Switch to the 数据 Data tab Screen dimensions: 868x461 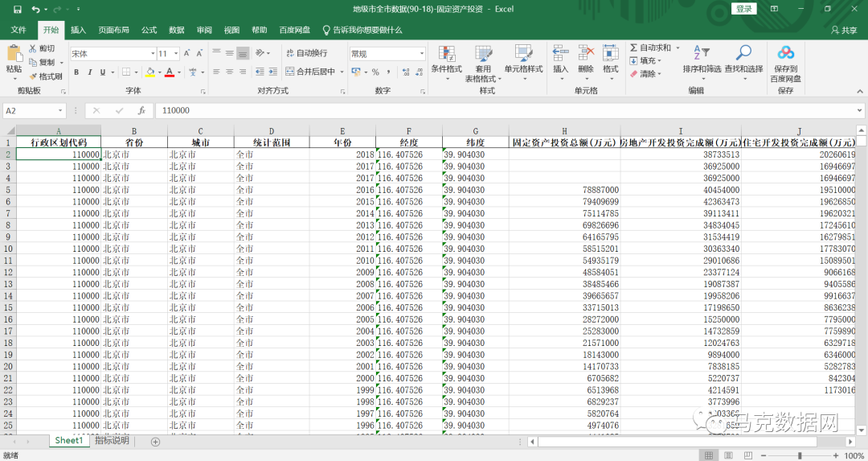point(177,30)
